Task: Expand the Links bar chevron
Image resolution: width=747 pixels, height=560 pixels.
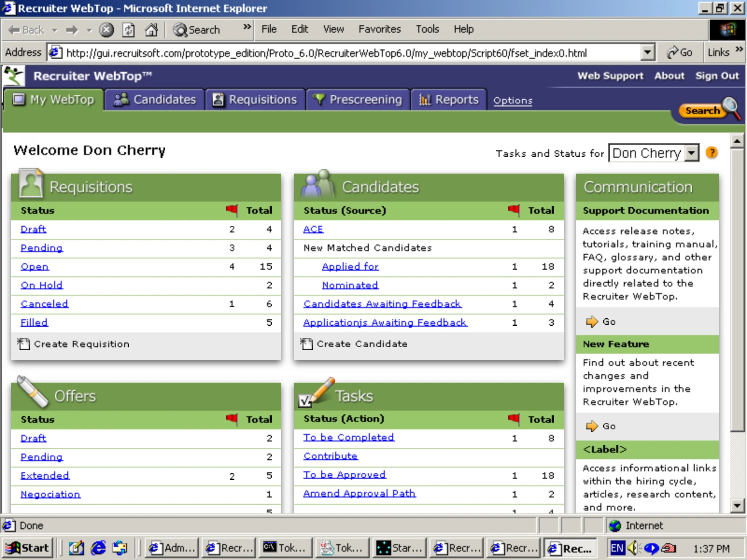Action: click(739, 49)
